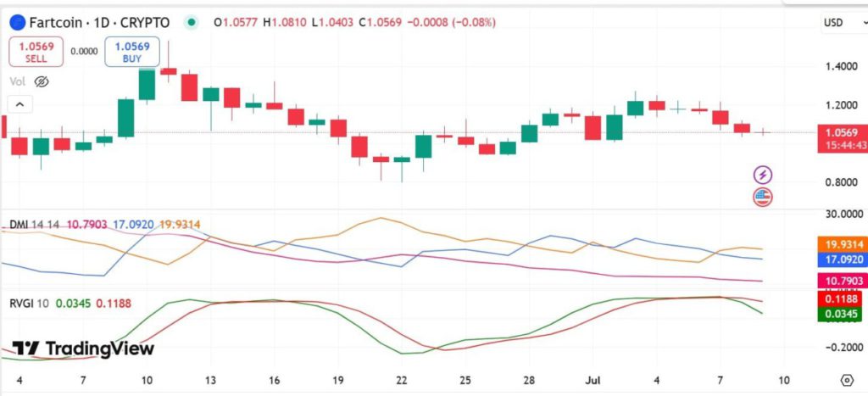This screenshot has width=868, height=396.
Task: Click the purple lightning bolt event icon
Action: tap(763, 175)
